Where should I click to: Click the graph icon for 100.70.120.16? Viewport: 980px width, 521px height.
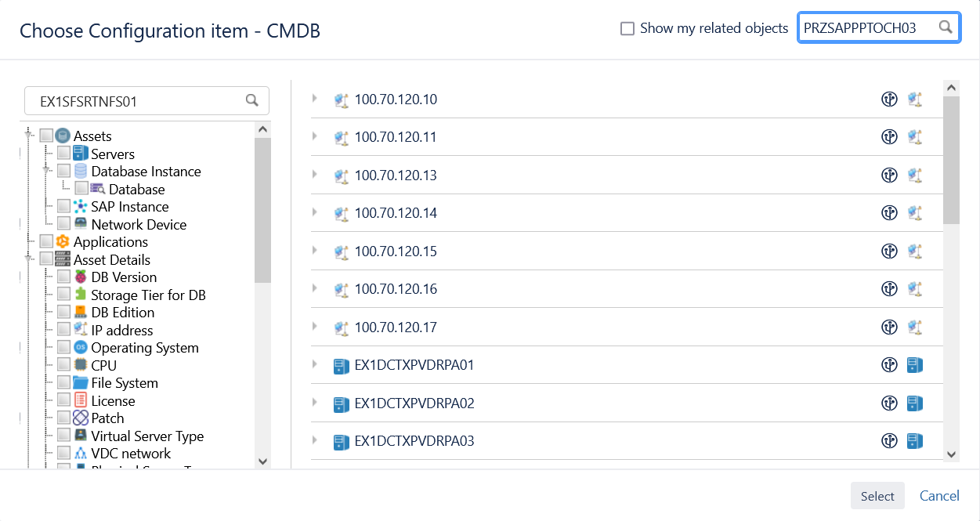889,289
